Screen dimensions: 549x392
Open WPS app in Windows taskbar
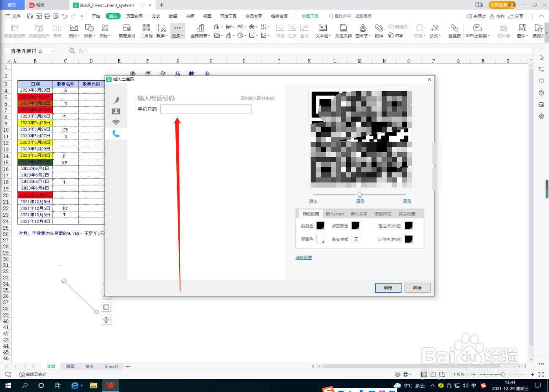tap(110, 385)
